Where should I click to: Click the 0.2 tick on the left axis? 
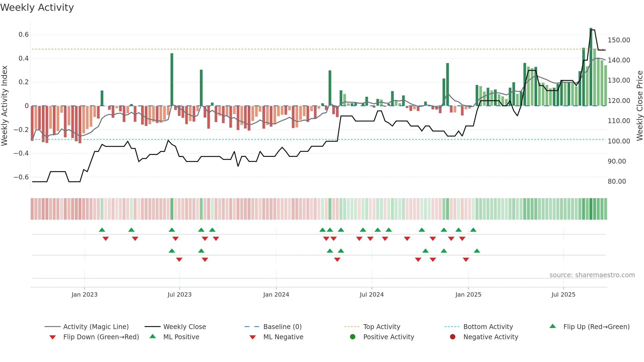24,82
